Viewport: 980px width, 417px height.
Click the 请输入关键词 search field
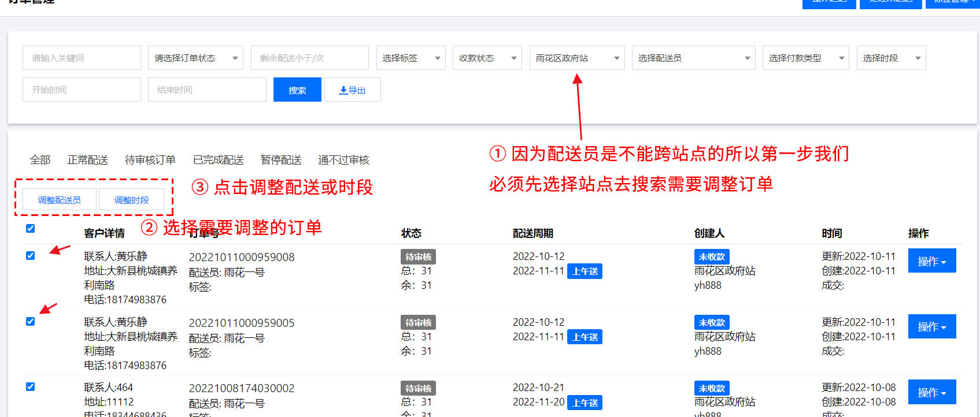click(82, 58)
